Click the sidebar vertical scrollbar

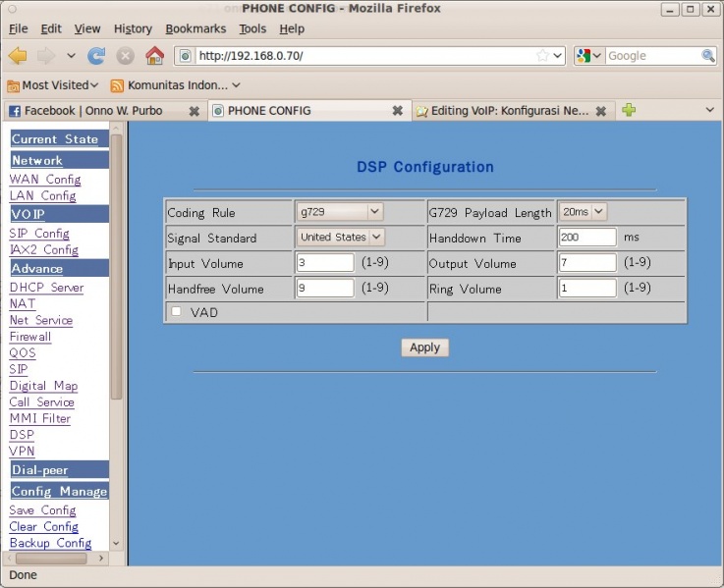116,265
